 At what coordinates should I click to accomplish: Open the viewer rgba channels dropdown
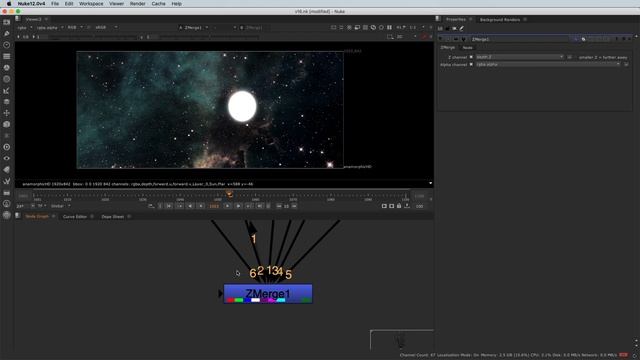(x=24, y=27)
